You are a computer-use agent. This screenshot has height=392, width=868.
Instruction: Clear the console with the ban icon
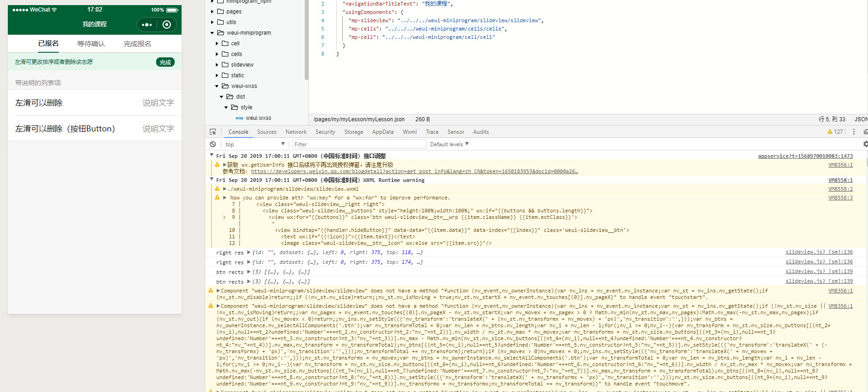point(213,144)
